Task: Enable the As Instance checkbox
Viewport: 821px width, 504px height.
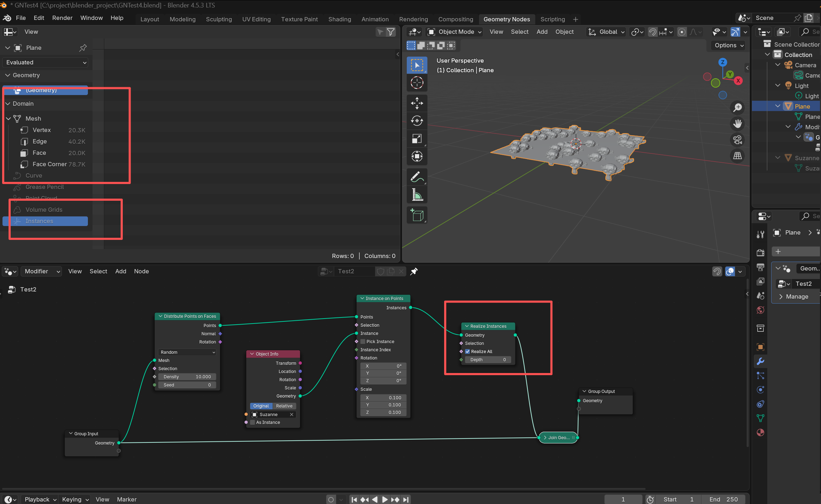Action: click(x=253, y=422)
